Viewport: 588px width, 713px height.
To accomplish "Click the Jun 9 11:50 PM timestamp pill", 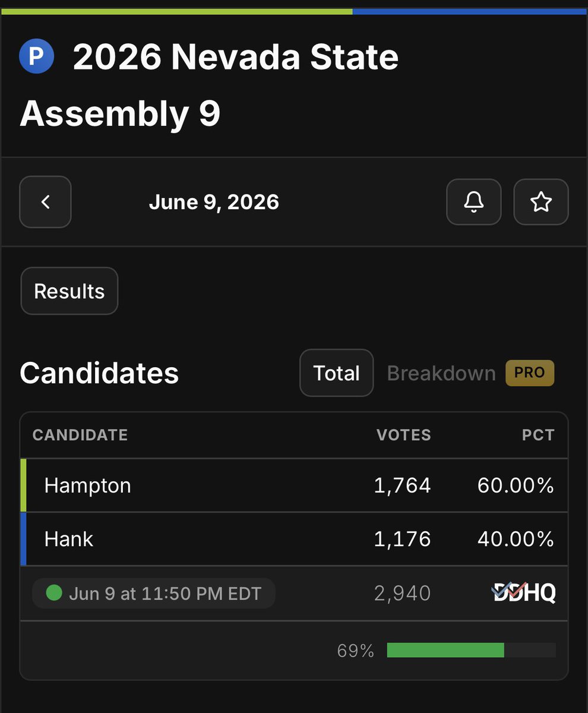I will point(153,593).
